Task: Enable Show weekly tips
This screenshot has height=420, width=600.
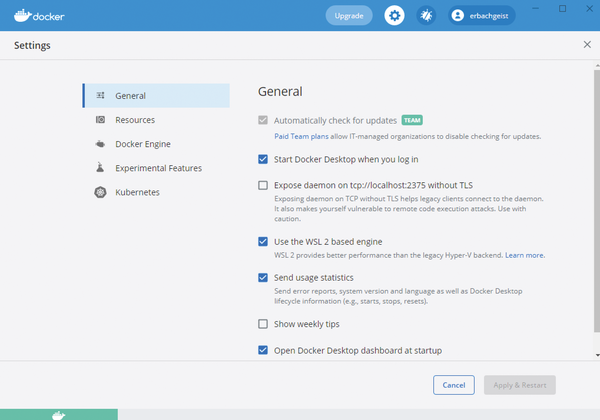Action: 263,324
